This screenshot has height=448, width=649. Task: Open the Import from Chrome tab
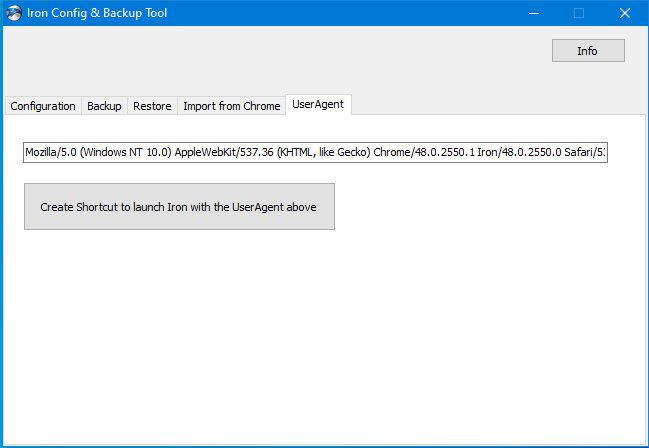(x=232, y=106)
